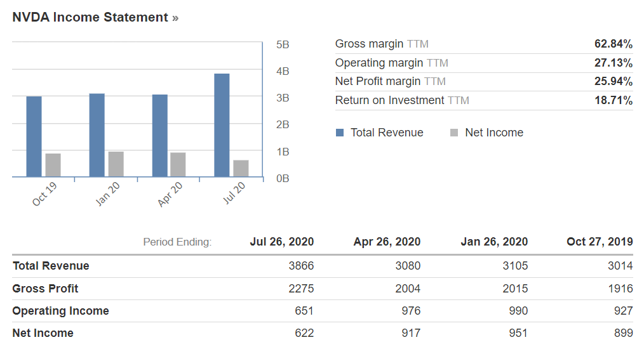
Task: Select the Jul 26, 2020 column header
Action: click(281, 242)
